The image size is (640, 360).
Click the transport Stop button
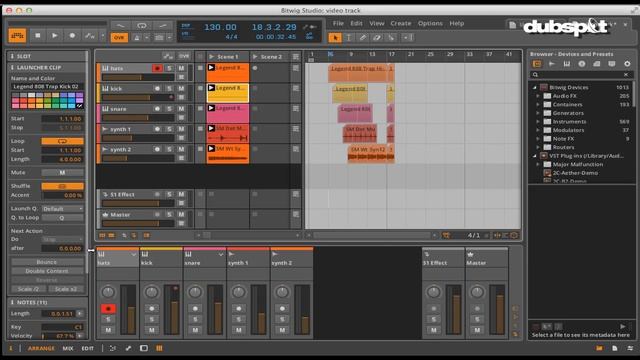pos(38,36)
